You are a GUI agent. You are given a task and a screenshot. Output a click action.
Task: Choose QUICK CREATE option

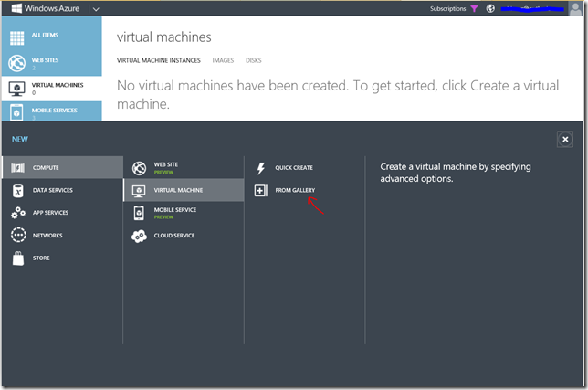pyautogui.click(x=294, y=168)
